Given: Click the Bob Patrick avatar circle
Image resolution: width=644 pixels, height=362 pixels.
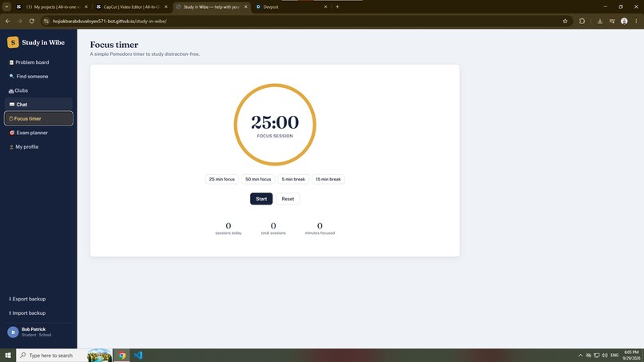Looking at the screenshot, I should click(13, 332).
